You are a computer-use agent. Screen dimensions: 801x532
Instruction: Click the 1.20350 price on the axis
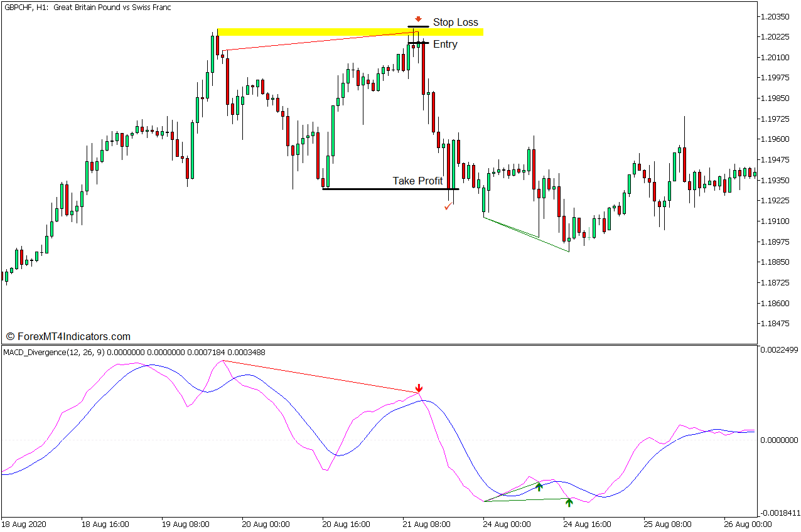pyautogui.click(x=777, y=16)
